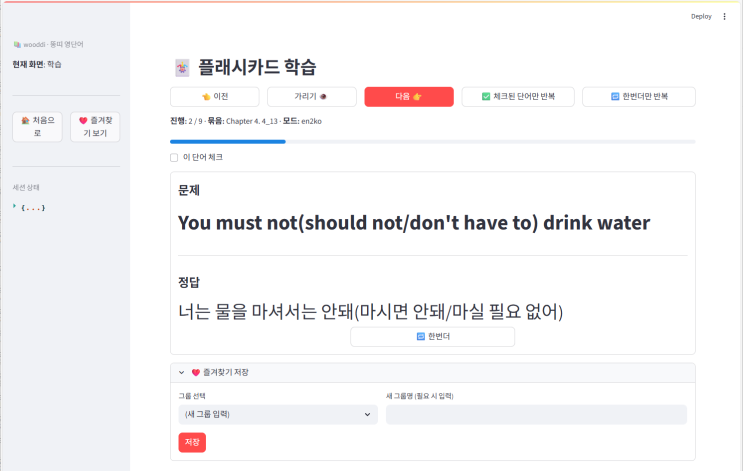Click the 세션 상태 label
The image size is (743, 471).
tap(26, 188)
